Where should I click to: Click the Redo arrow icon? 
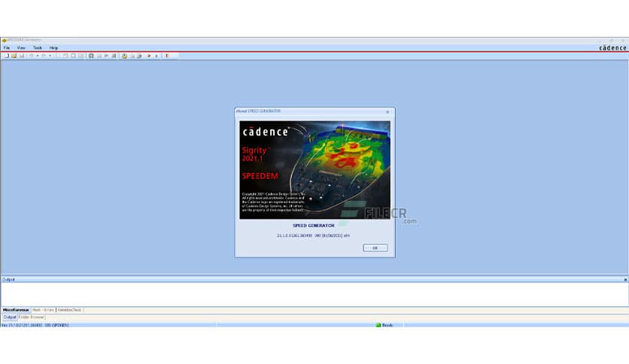(44, 56)
